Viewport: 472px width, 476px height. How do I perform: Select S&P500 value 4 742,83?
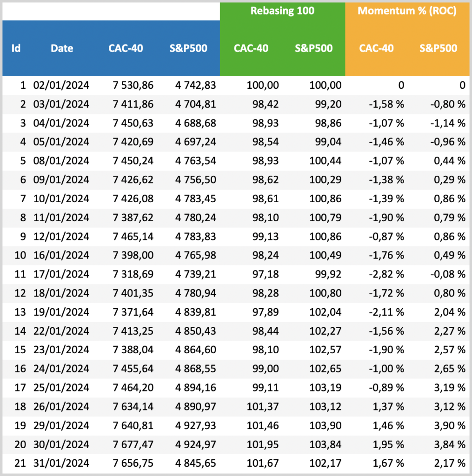(x=196, y=86)
